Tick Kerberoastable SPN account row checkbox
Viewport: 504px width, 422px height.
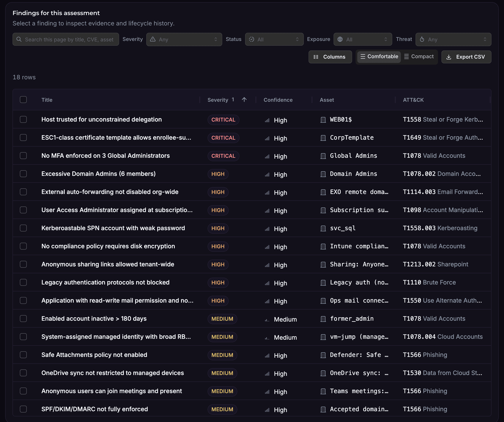tap(23, 228)
